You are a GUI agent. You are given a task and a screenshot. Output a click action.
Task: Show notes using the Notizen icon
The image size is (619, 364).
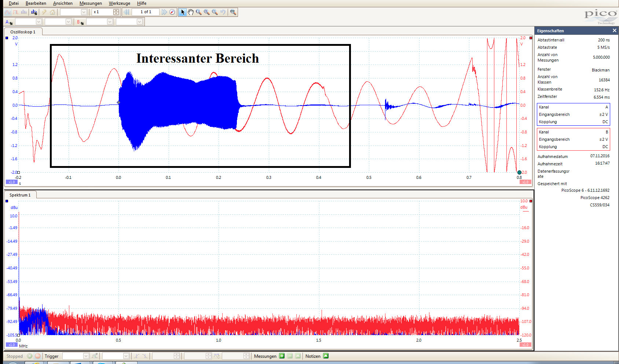point(326,356)
